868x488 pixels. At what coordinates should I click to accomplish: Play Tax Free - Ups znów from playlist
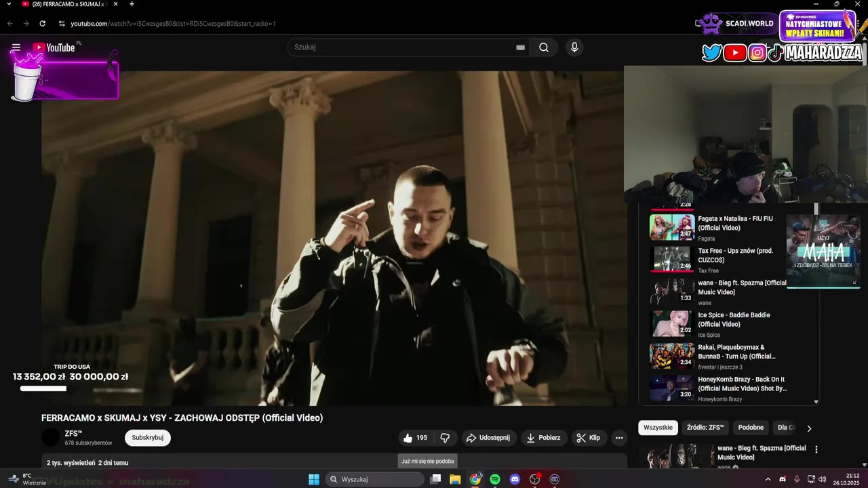coord(720,259)
